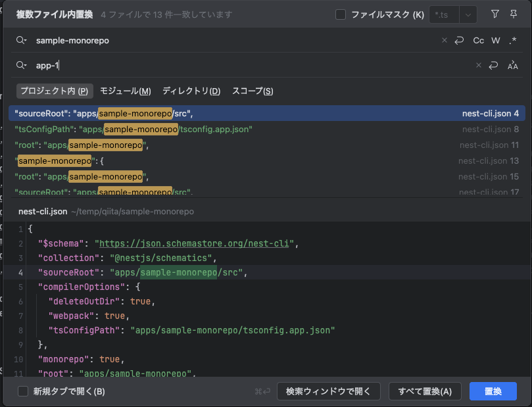Toggle Words (W) match option
The height and width of the screenshot is (407, 532).
click(x=496, y=40)
